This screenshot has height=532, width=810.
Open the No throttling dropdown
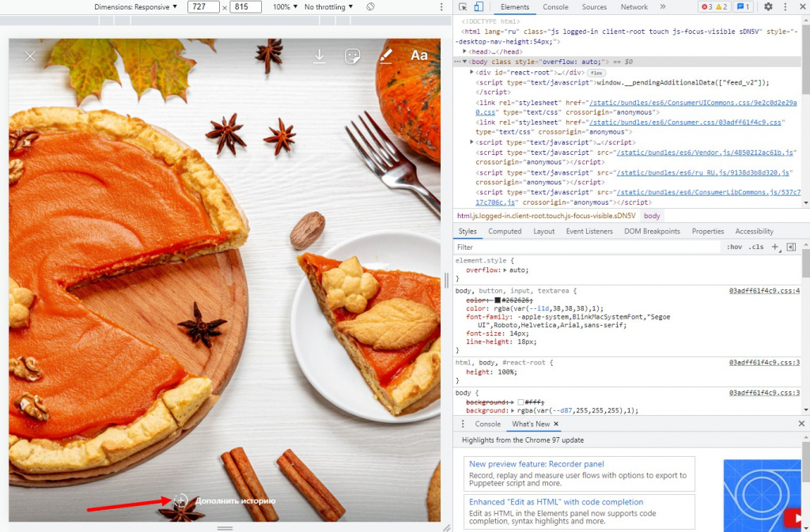[x=328, y=6]
